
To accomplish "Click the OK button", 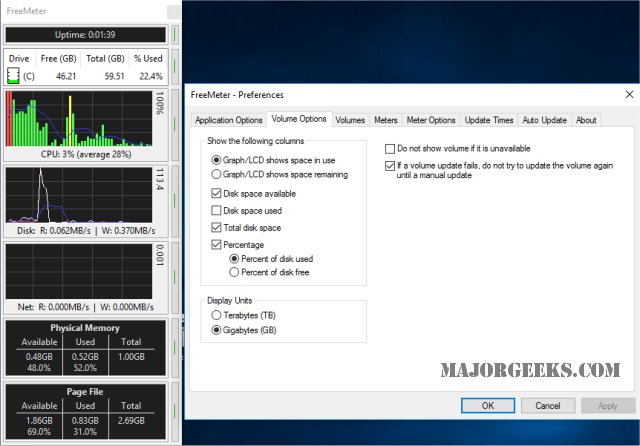I will coord(488,406).
